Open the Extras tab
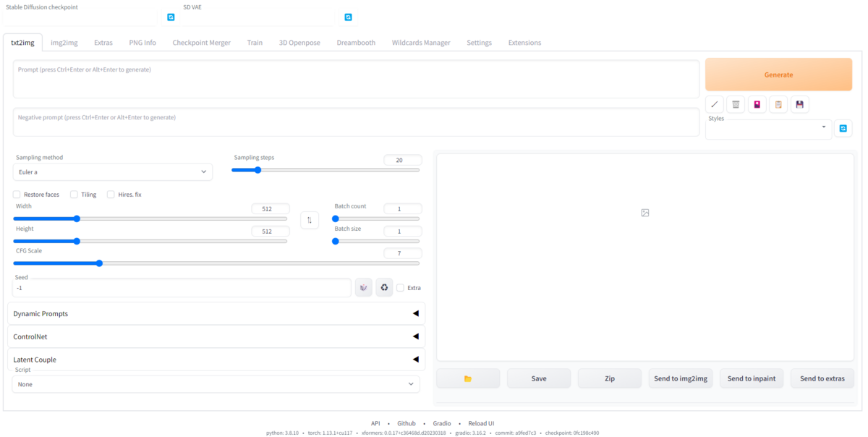868x437 pixels. 103,43
